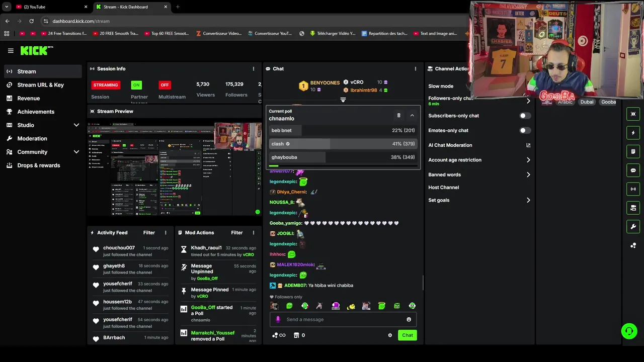
Task: Open Activity Feed Filter dropdown
Action: tap(149, 233)
